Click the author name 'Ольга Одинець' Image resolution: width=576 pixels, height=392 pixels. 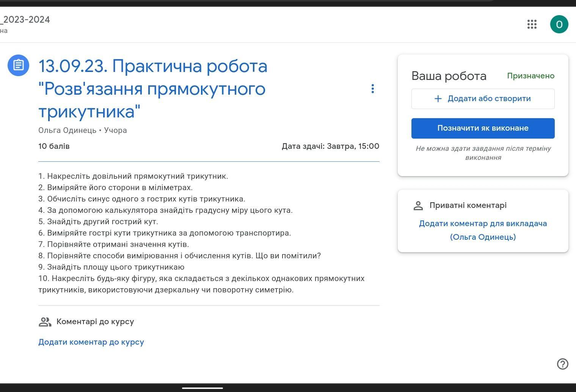click(67, 130)
